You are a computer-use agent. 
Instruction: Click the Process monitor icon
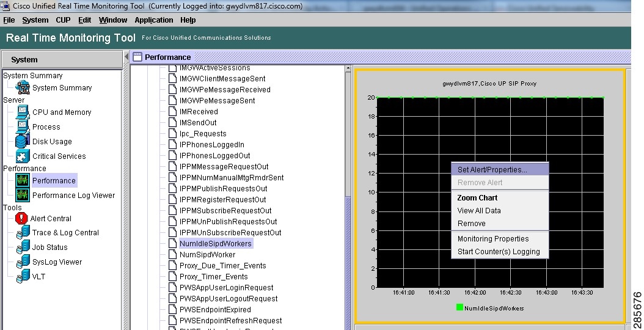[23, 127]
